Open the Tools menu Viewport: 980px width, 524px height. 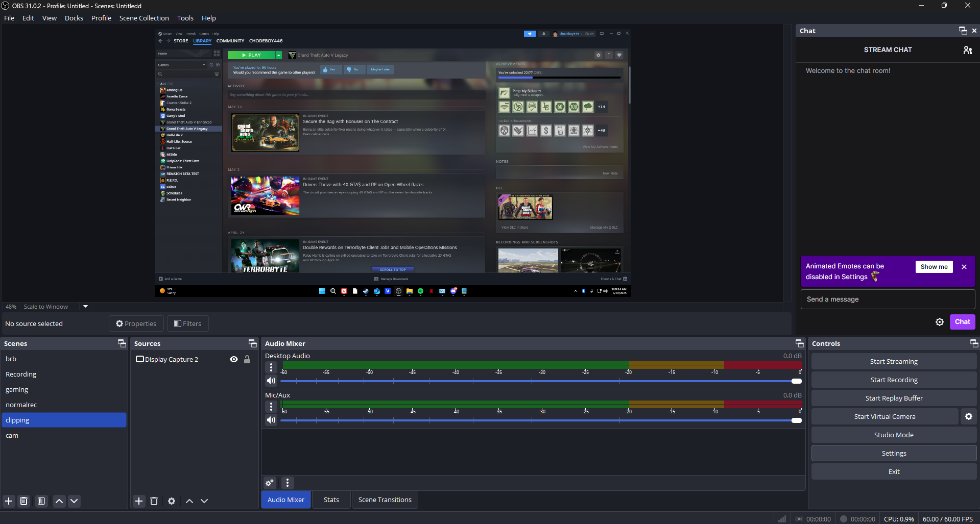click(x=185, y=18)
